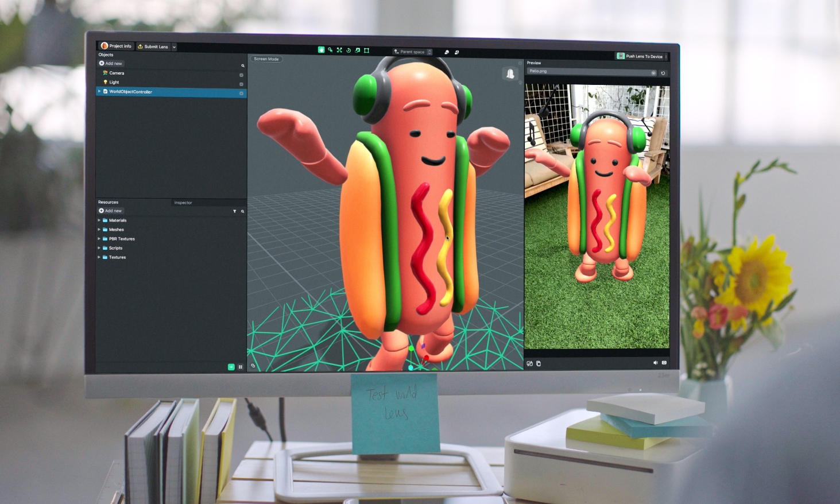This screenshot has height=504, width=840.
Task: Open the Submit Lens dropdown arrow
Action: pos(174,47)
